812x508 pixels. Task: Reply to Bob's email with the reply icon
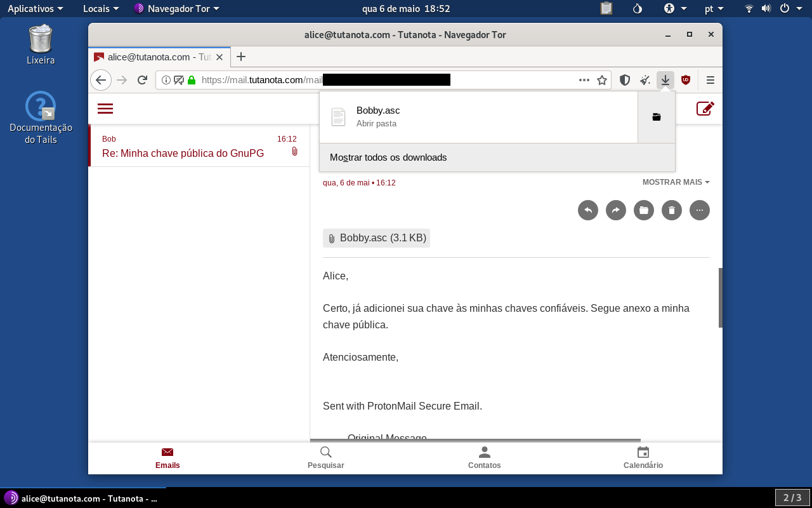pyautogui.click(x=588, y=210)
